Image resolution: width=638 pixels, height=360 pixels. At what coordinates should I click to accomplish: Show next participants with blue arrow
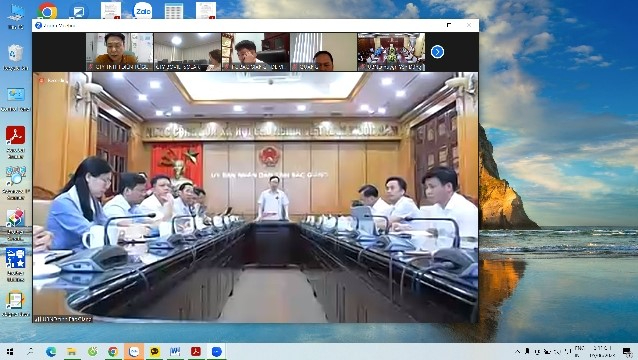click(x=437, y=52)
